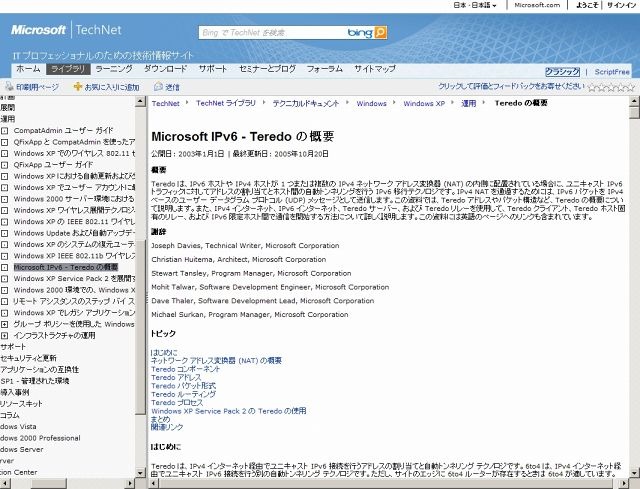The image size is (640, 489).
Task: Open the サイトマップ tab
Action: click(375, 69)
